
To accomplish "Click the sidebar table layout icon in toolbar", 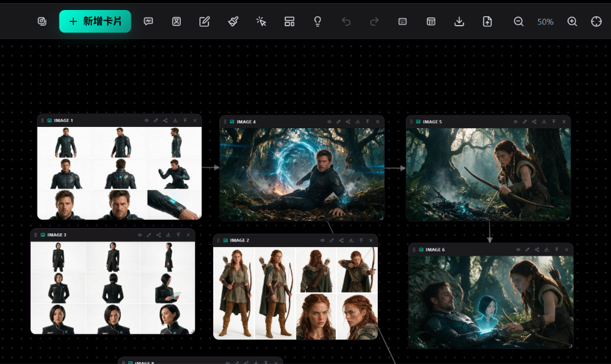I will click(x=431, y=21).
